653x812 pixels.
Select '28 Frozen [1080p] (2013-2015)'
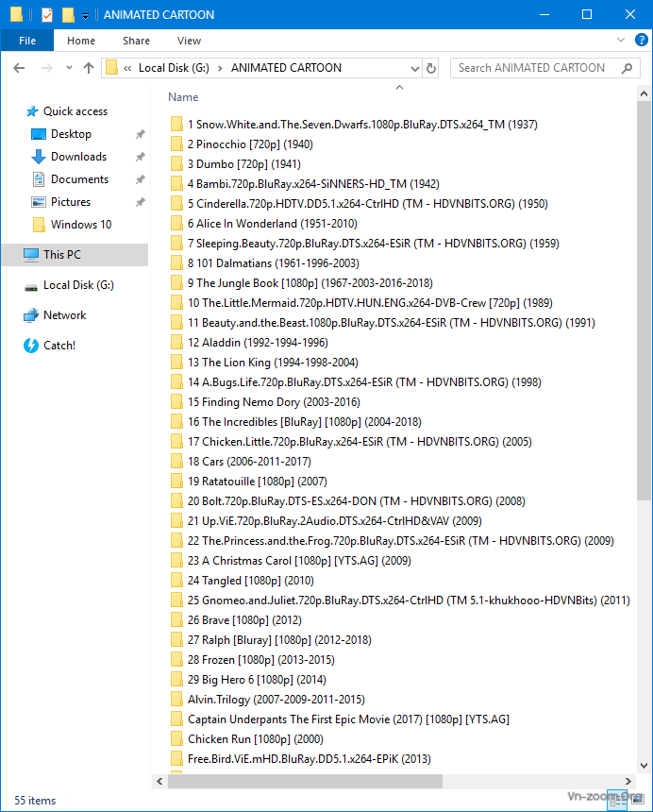tap(260, 660)
